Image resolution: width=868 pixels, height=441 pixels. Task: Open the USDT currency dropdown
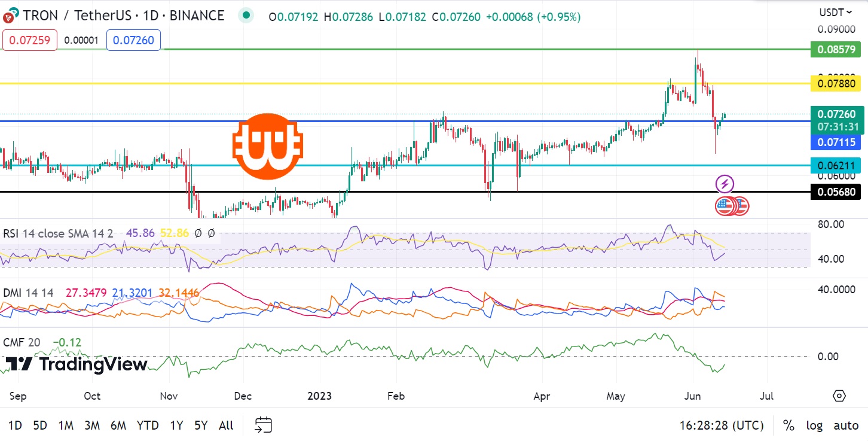click(835, 12)
